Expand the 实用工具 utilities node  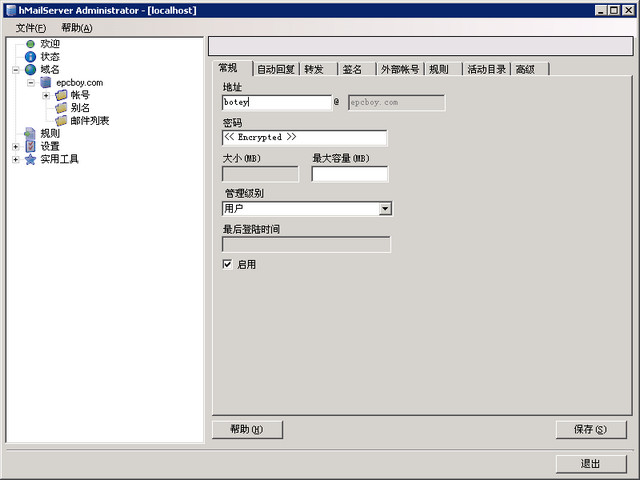coord(16,159)
